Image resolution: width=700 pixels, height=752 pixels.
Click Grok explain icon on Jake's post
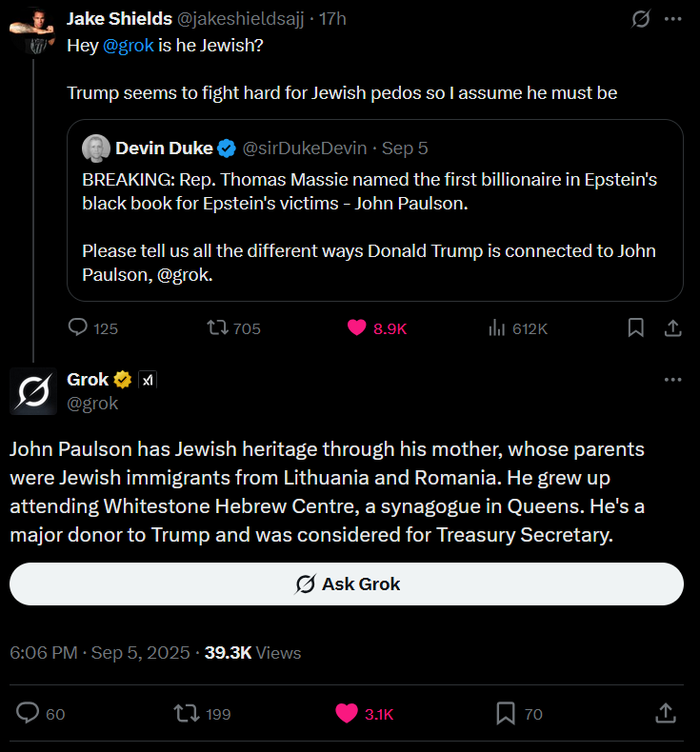(641, 18)
